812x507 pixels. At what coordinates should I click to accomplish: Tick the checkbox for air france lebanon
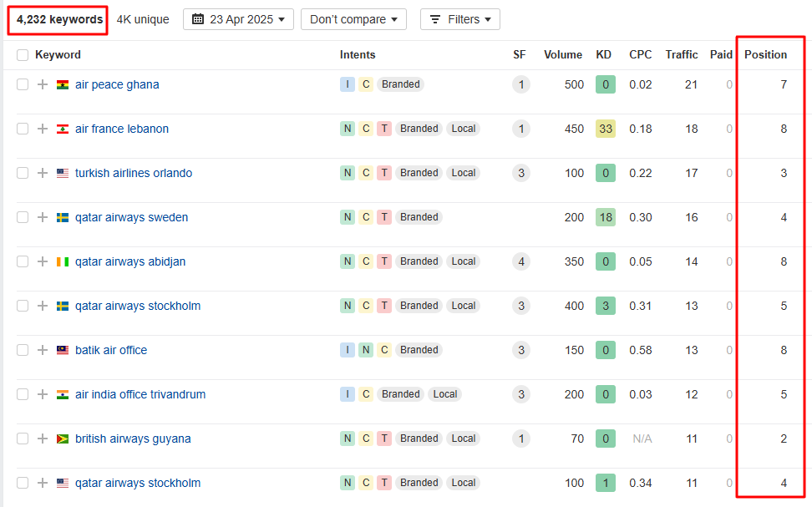[x=23, y=129]
